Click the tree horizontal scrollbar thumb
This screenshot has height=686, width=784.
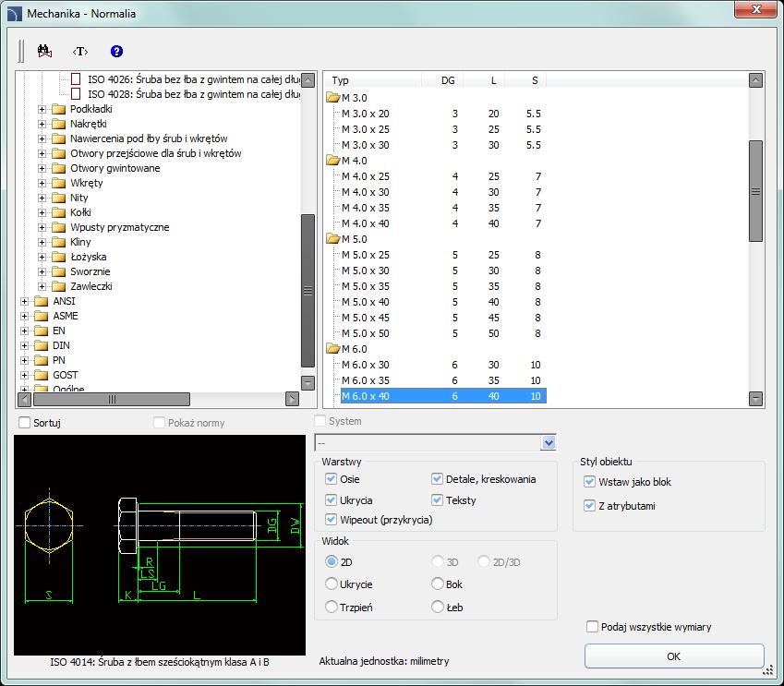pos(112,399)
